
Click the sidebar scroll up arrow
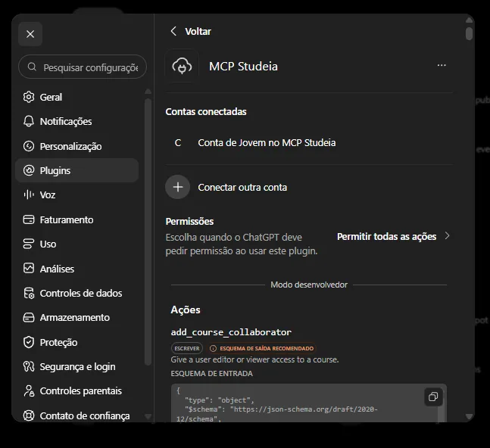[x=148, y=92]
